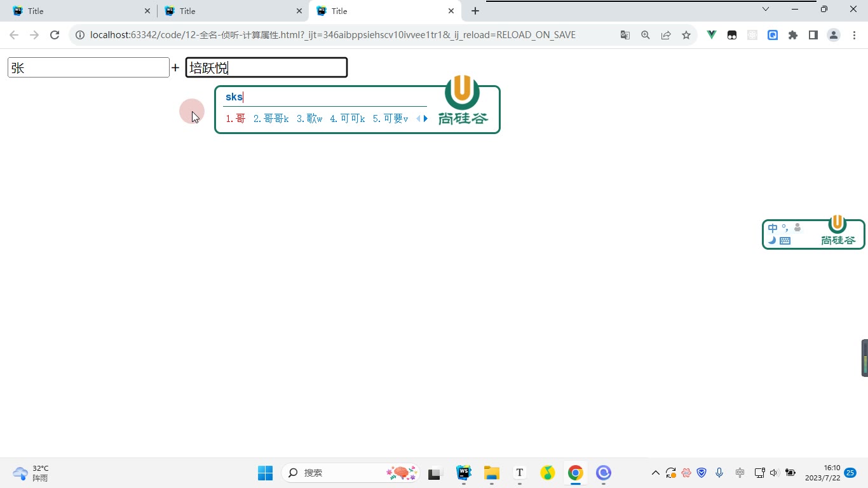Open the Windows Start menu
868x488 pixels.
[x=265, y=473]
